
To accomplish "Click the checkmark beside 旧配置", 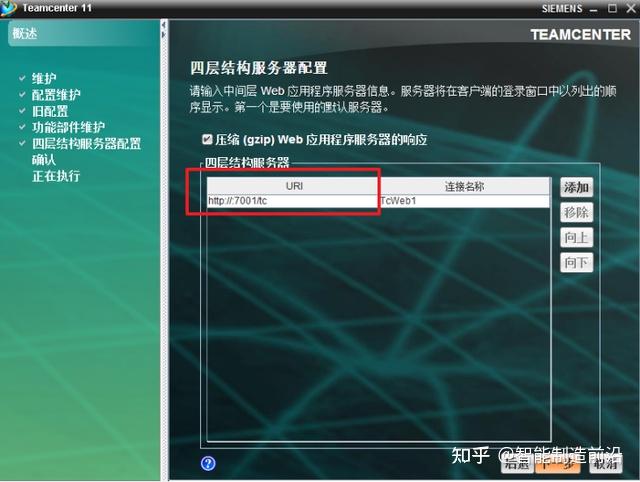I will [x=22, y=110].
